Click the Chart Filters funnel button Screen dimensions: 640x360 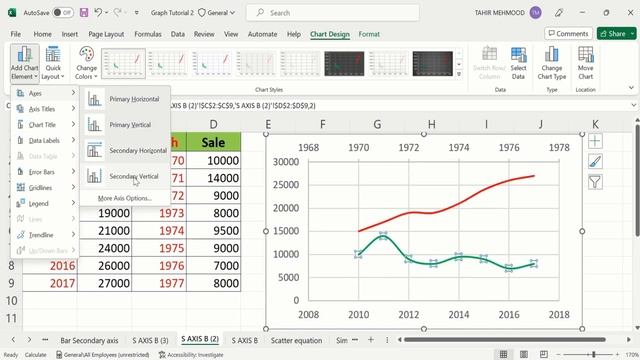pyautogui.click(x=595, y=182)
